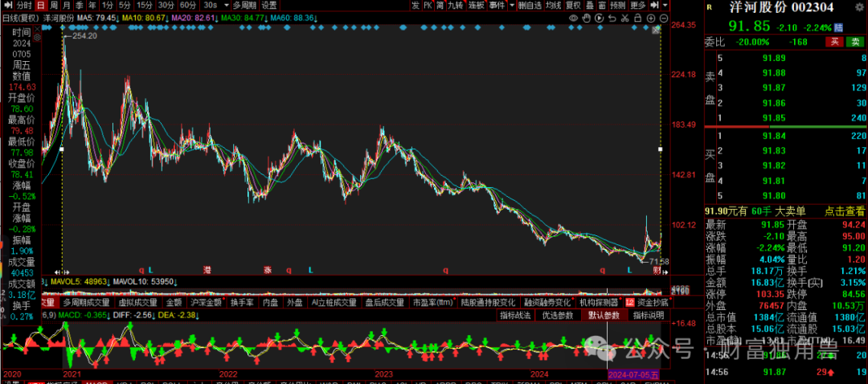
Task: Select the 年 yearly period tab
Action: click(92, 5)
